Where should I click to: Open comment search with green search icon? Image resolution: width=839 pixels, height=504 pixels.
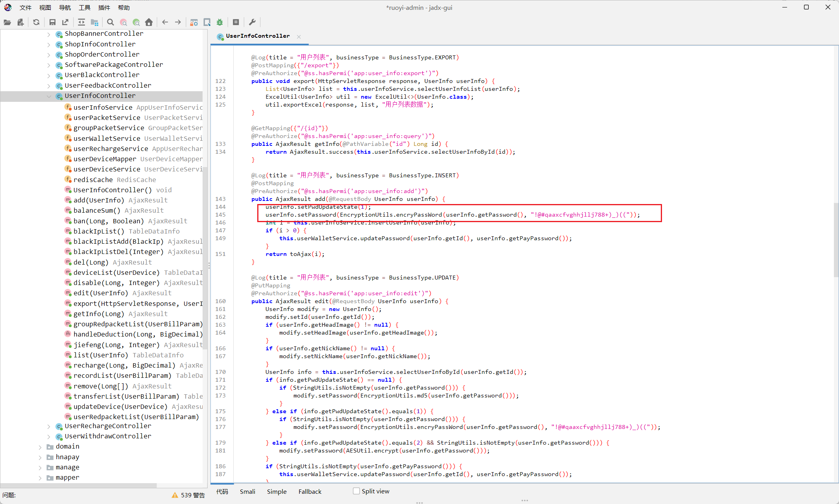[136, 22]
